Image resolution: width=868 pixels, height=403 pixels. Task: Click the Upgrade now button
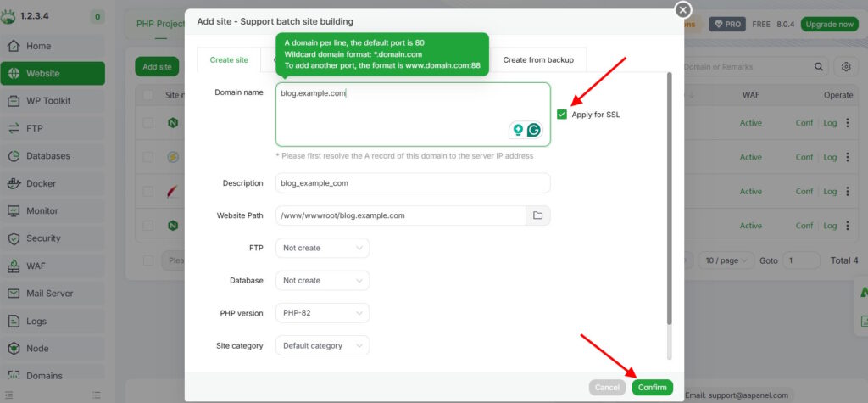click(x=829, y=25)
